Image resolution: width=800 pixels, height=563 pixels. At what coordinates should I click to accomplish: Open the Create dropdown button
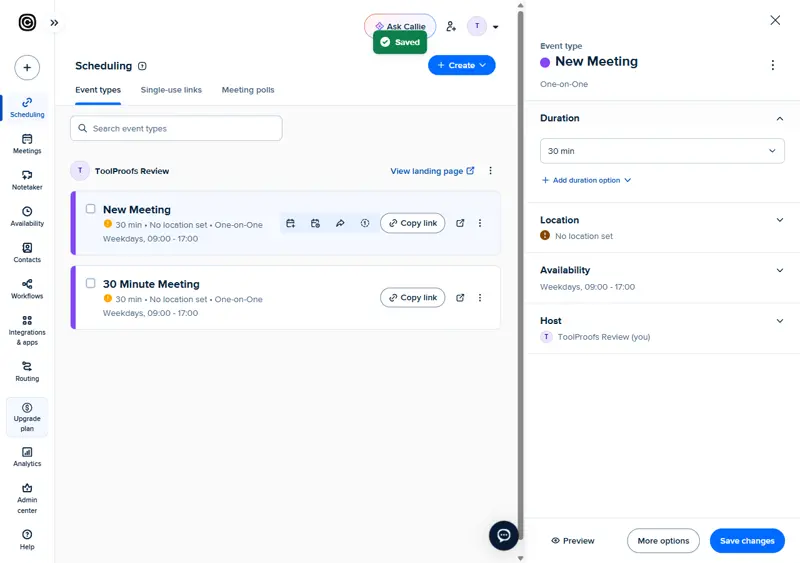point(461,65)
